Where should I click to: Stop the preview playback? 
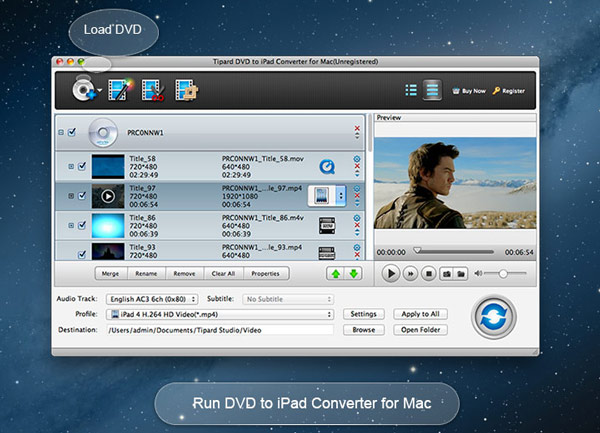[429, 273]
